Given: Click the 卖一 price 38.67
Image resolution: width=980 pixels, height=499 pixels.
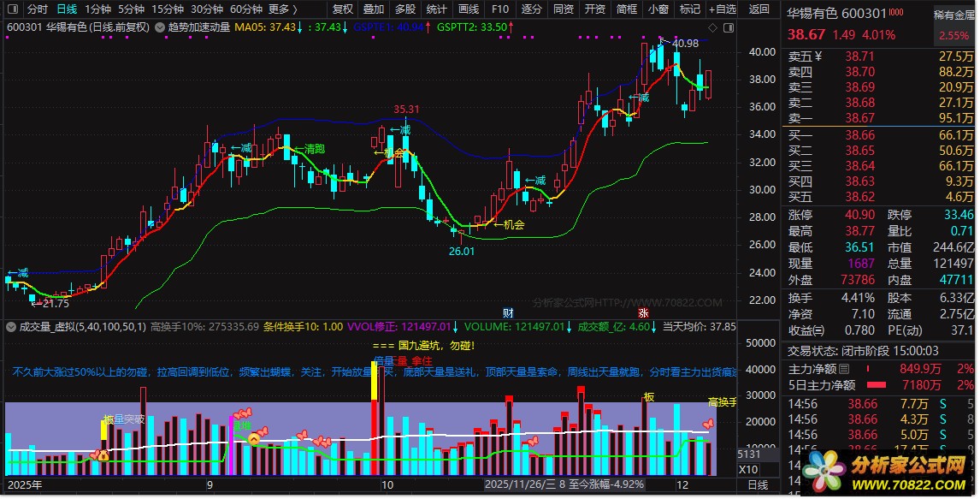Looking at the screenshot, I should coord(860,118).
